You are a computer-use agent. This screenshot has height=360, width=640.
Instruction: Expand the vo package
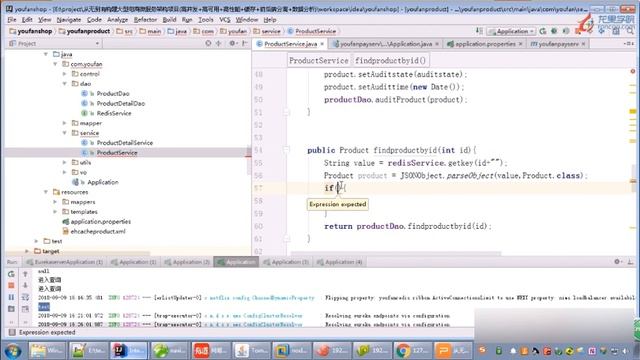tap(64, 172)
